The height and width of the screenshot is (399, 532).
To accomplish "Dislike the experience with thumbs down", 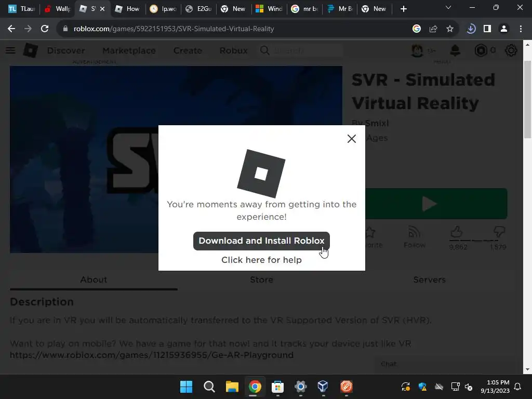I will point(499,232).
